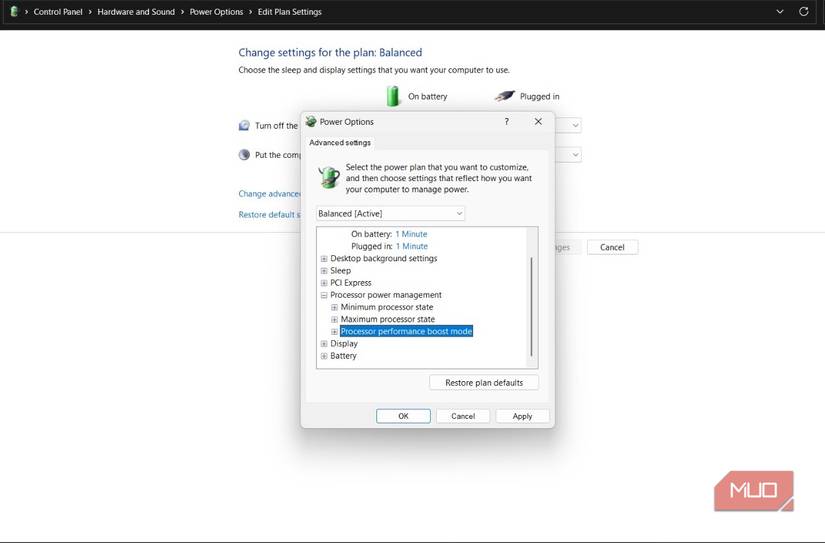The width and height of the screenshot is (825, 543).
Task: Select the Advanced settings tab
Action: 340,143
